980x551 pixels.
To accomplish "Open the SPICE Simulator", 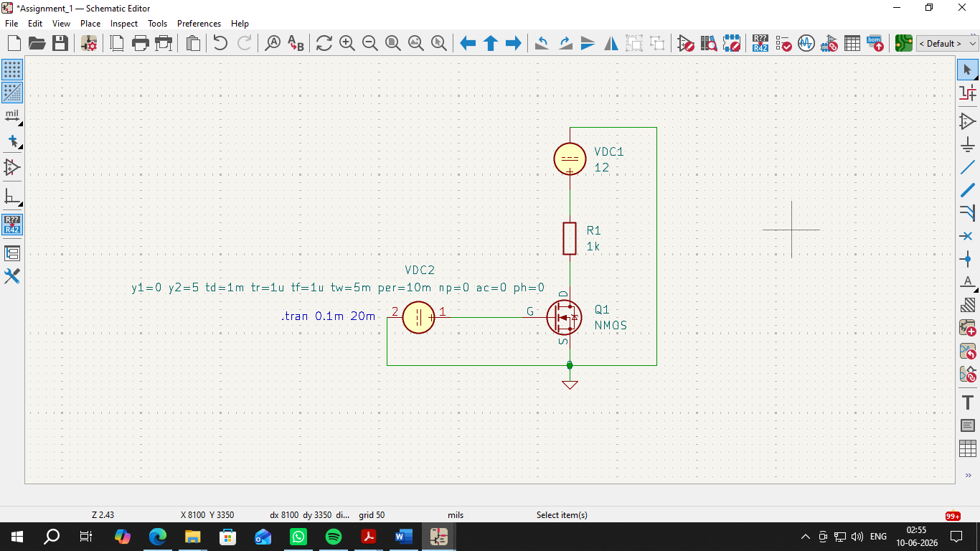I will (806, 43).
